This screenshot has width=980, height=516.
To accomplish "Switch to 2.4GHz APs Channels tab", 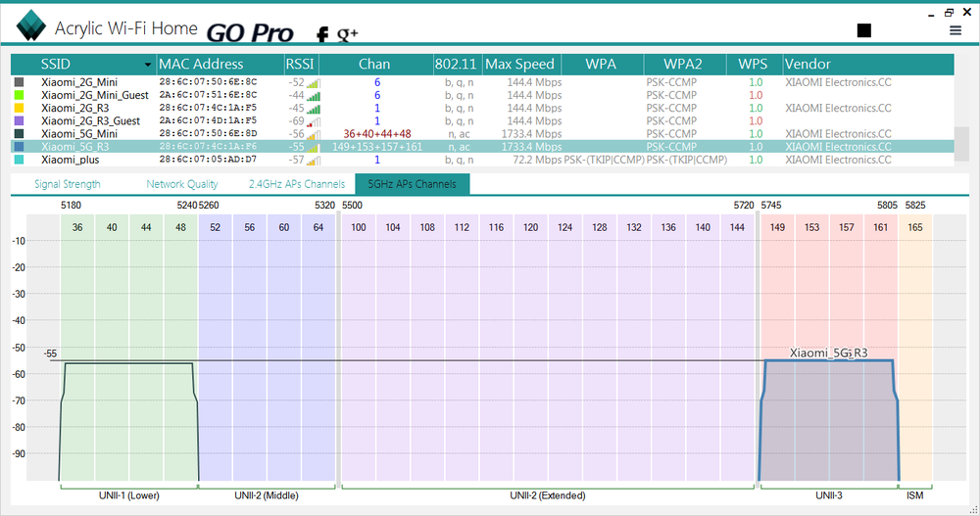I will point(296,184).
